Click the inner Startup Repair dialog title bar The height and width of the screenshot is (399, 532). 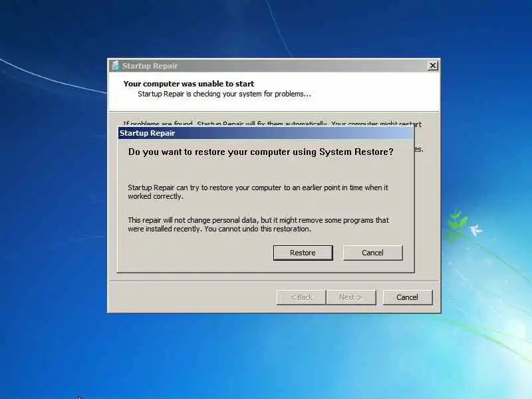click(267, 133)
